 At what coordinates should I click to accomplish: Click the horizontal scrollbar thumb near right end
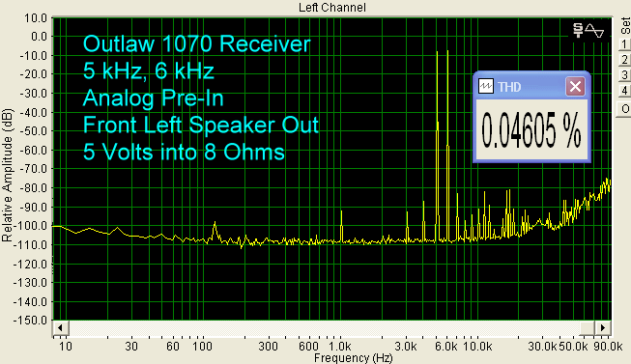[588, 328]
